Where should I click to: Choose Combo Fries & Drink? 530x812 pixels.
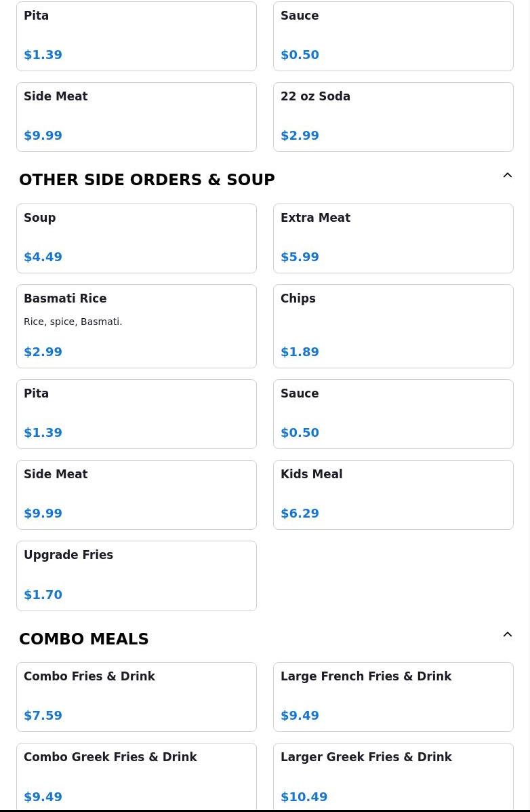coord(137,697)
